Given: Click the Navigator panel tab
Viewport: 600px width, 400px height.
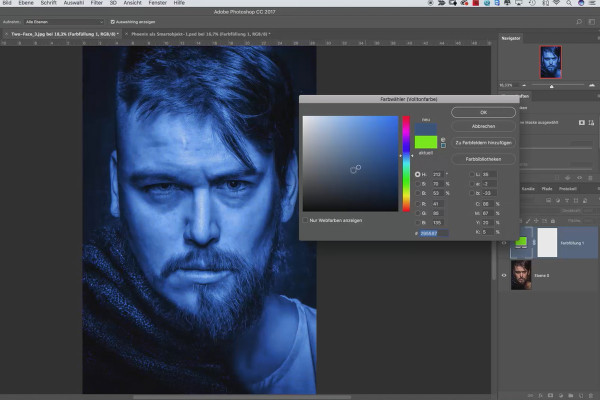Looking at the screenshot, I should 511,38.
